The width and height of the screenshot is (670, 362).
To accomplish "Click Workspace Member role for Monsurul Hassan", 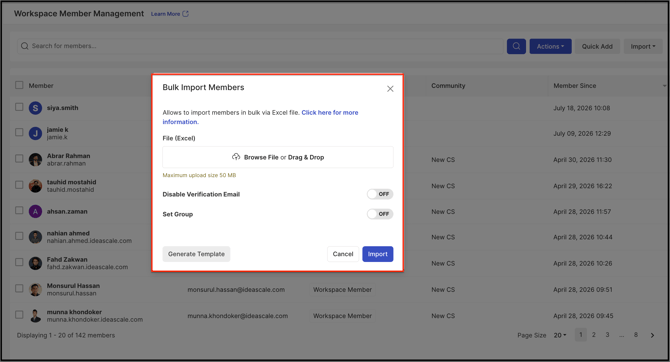I will [342, 289].
